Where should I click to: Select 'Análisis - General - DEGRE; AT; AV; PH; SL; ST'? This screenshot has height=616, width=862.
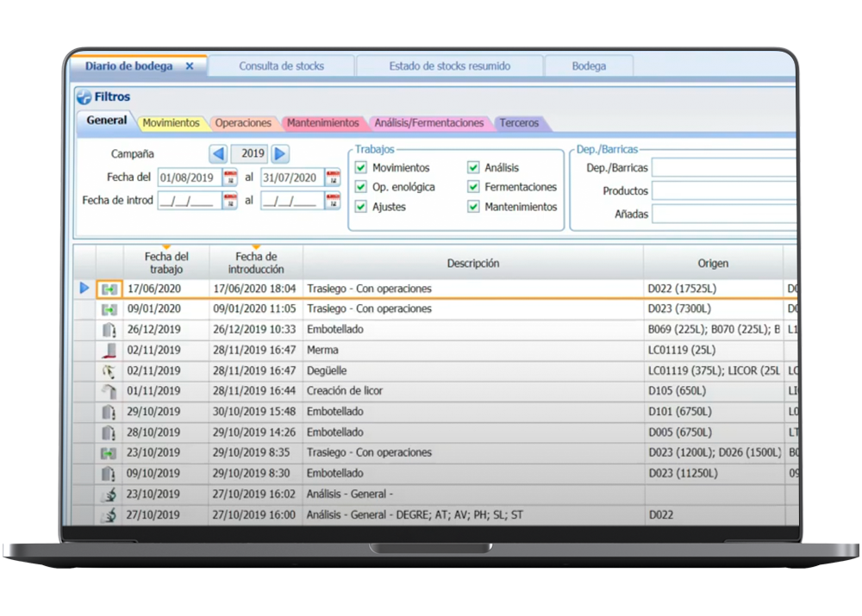coord(472,515)
